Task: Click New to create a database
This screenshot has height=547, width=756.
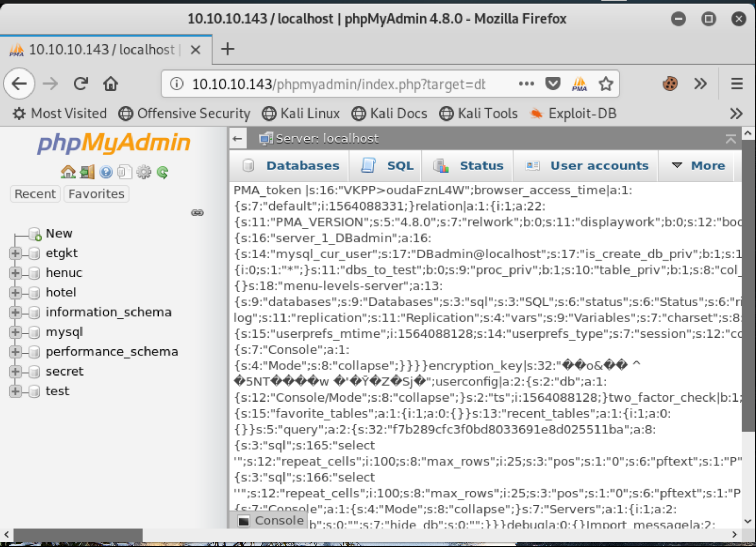Action: 59,234
